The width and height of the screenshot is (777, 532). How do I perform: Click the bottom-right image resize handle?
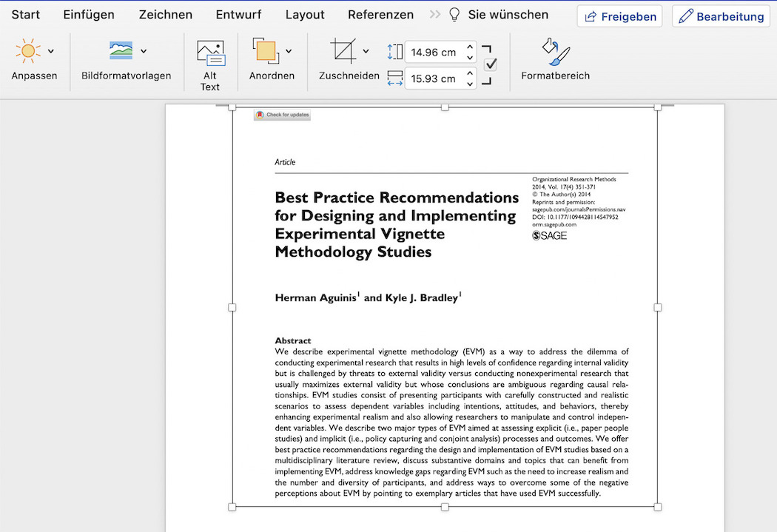pyautogui.click(x=658, y=507)
